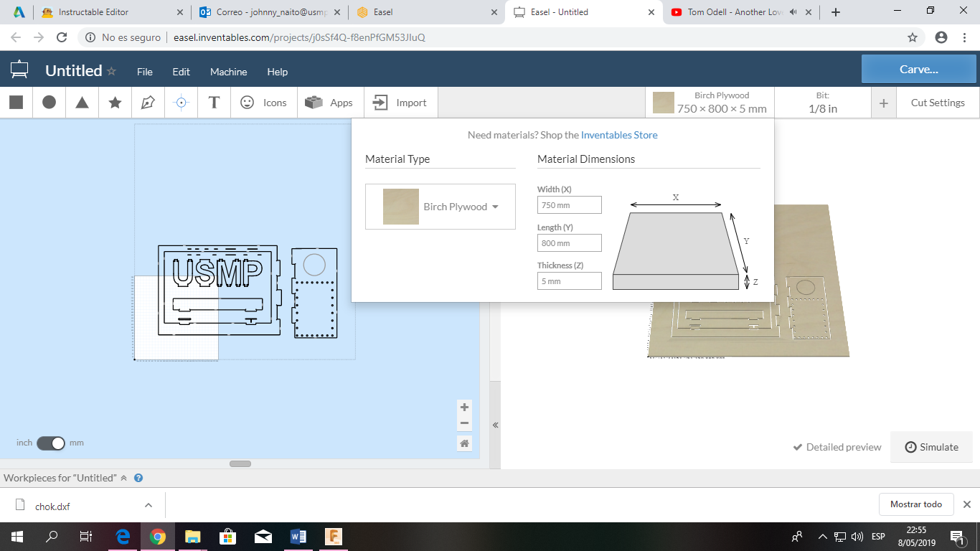Click the Easel logo icon
The width and height of the screenshot is (980, 551).
click(x=19, y=70)
